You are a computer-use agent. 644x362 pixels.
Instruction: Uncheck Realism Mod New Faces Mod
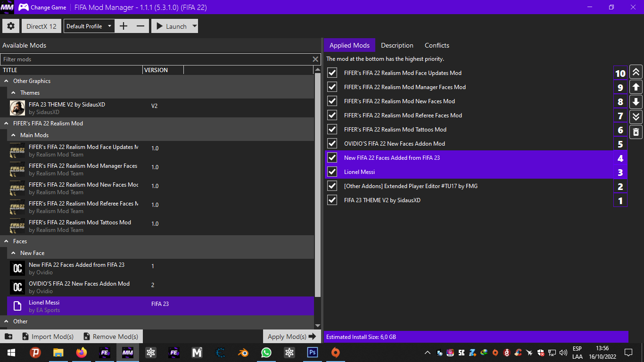(x=332, y=101)
